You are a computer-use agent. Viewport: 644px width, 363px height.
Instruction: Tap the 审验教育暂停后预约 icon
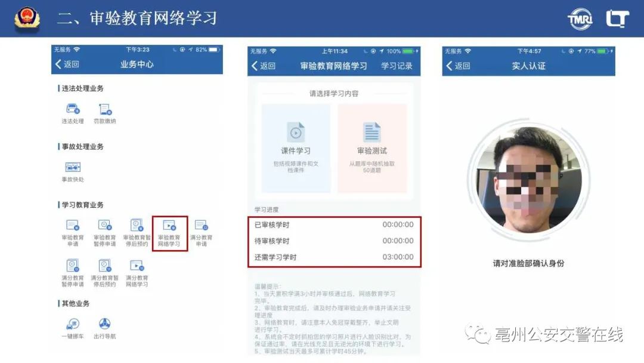pyautogui.click(x=137, y=227)
